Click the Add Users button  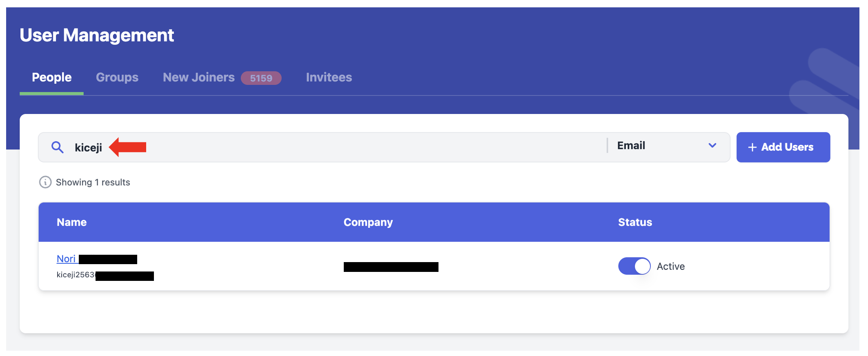783,147
